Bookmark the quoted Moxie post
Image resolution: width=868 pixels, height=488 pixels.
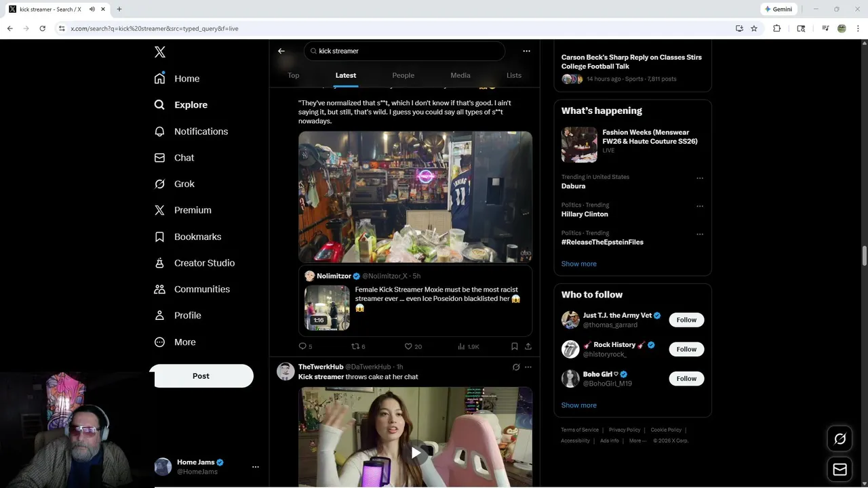tap(514, 346)
